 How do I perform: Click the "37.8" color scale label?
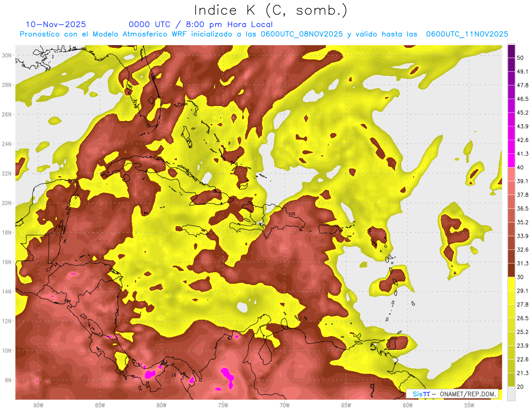point(522,195)
